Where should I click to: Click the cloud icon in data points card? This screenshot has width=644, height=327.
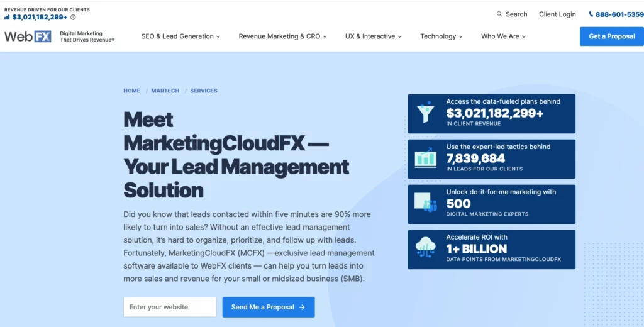(x=426, y=248)
